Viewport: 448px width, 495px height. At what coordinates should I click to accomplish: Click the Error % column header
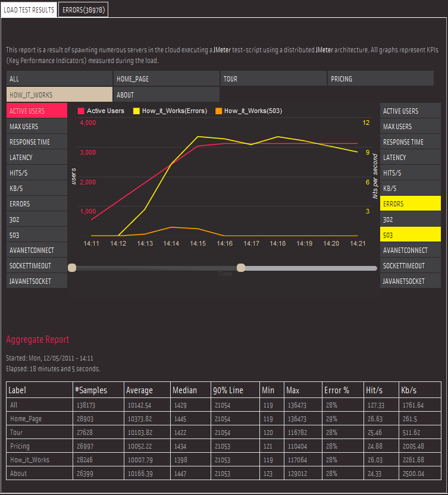337,390
